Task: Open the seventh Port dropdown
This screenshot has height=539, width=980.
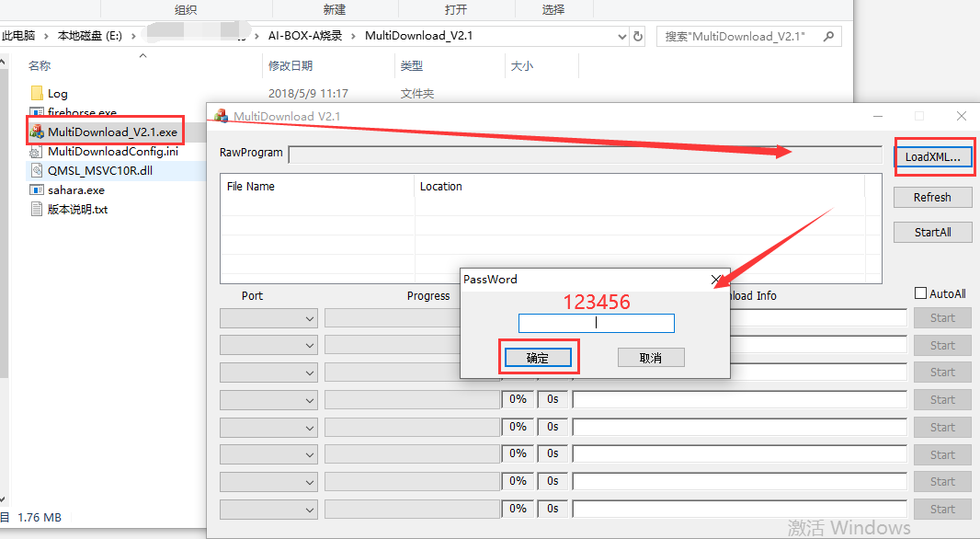Action: pyautogui.click(x=268, y=482)
